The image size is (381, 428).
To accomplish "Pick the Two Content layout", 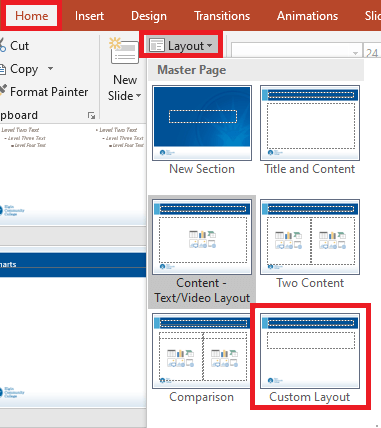I will 310,244.
